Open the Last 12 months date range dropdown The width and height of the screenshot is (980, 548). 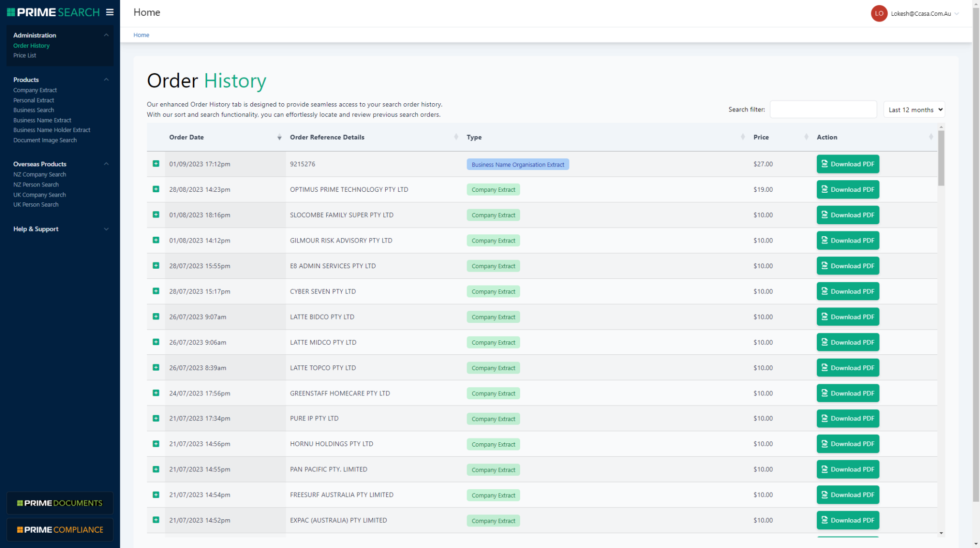pyautogui.click(x=913, y=110)
